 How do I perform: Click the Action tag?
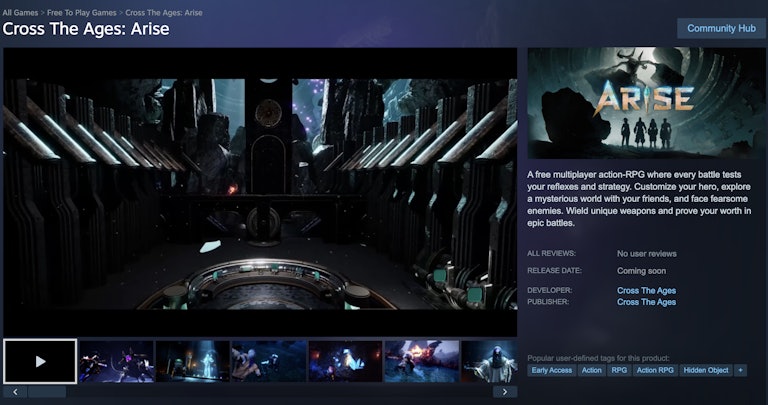(591, 370)
